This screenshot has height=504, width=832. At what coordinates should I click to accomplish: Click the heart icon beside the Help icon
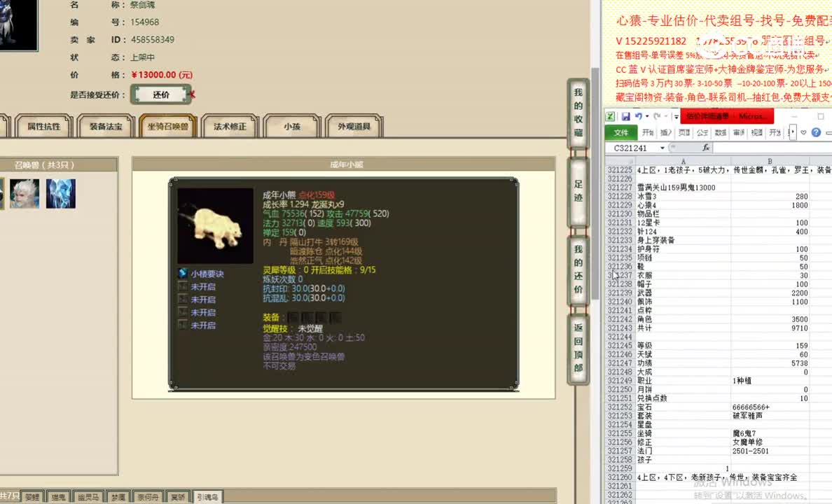point(803,133)
